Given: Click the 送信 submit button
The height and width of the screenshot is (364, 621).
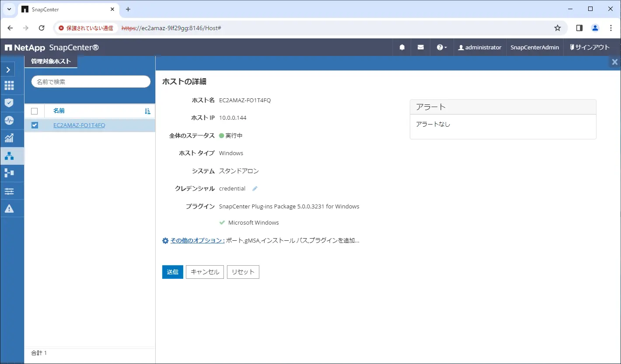Looking at the screenshot, I should (173, 272).
